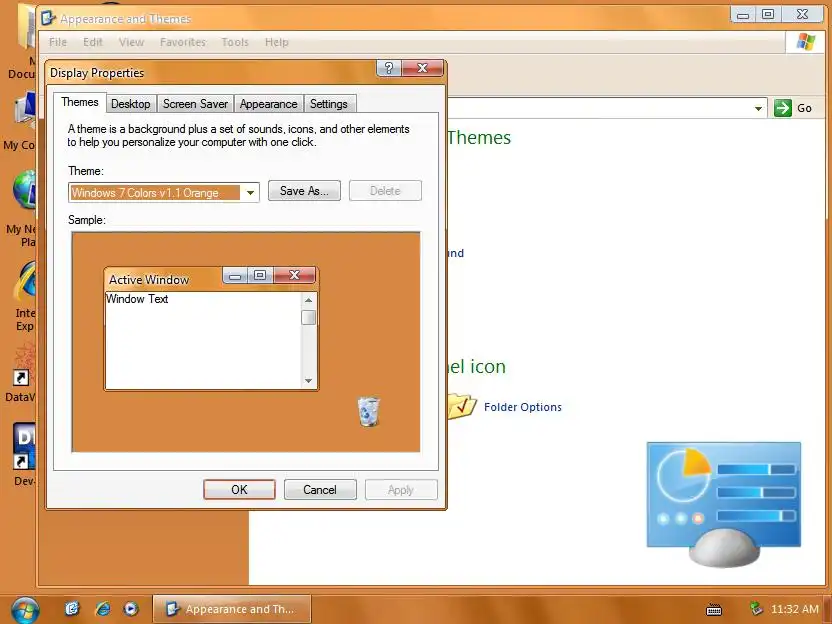Open the Tools menu
The width and height of the screenshot is (832, 624).
tap(235, 42)
